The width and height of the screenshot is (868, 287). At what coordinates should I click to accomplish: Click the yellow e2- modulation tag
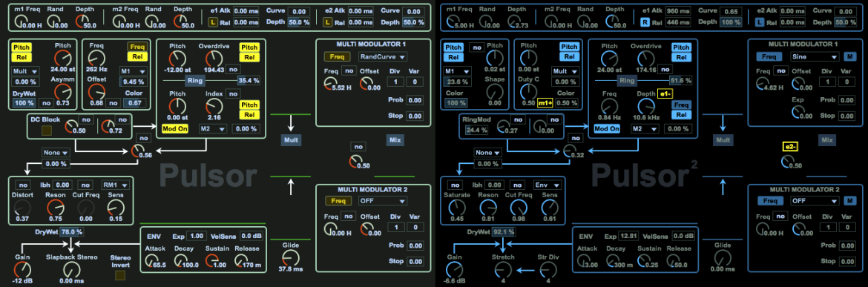point(789,147)
